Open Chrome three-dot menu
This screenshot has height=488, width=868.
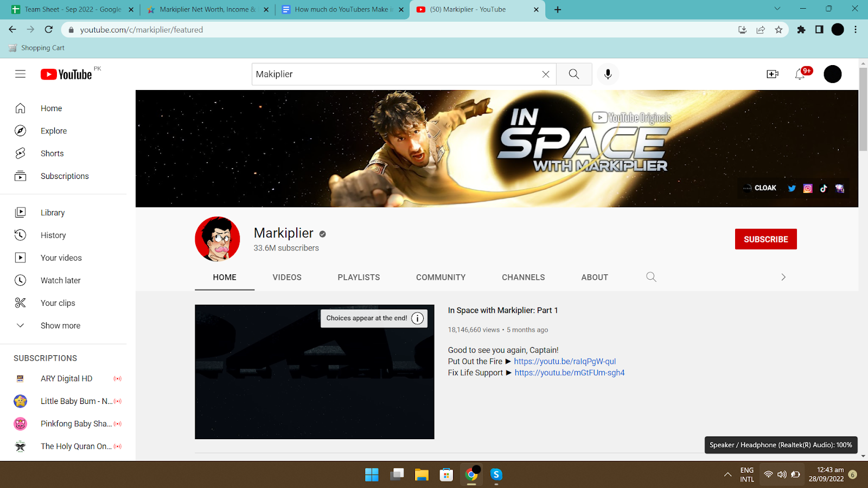coord(856,30)
